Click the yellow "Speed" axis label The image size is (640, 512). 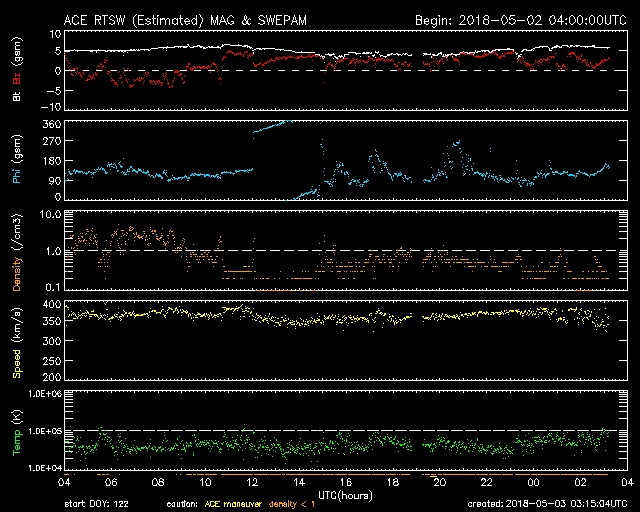pyautogui.click(x=17, y=363)
